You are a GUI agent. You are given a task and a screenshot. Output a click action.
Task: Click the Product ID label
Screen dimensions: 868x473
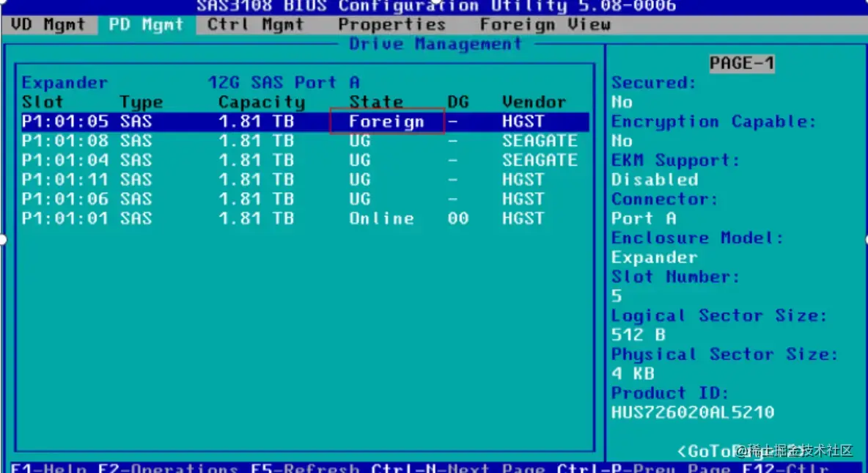point(670,393)
